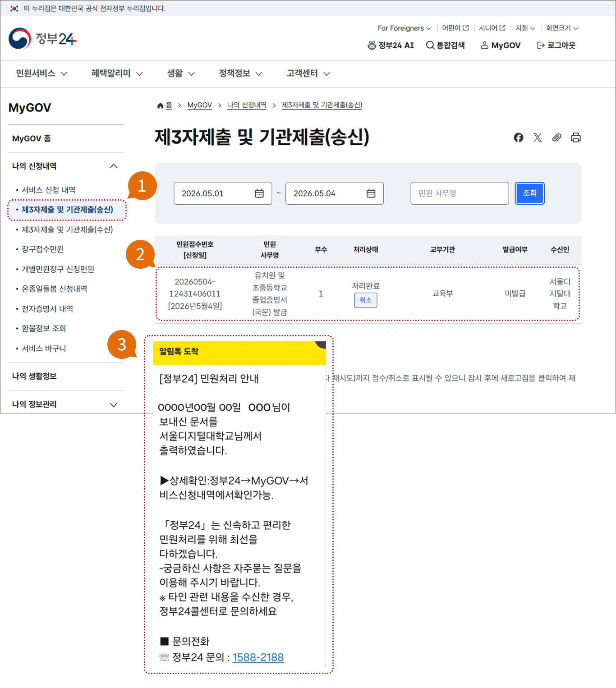Copy link with paperclip icon
616x688 pixels.
point(556,138)
